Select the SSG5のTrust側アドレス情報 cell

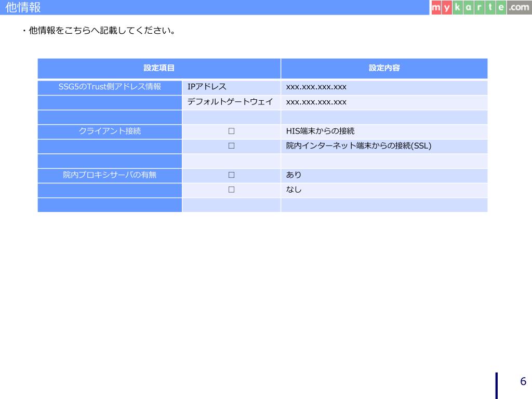point(110,87)
